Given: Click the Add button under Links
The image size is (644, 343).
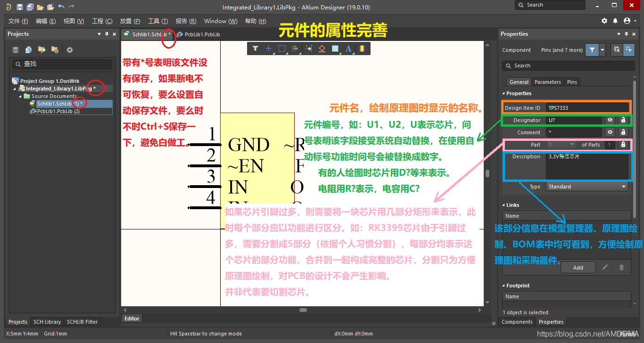Looking at the screenshot, I should tap(578, 268).
